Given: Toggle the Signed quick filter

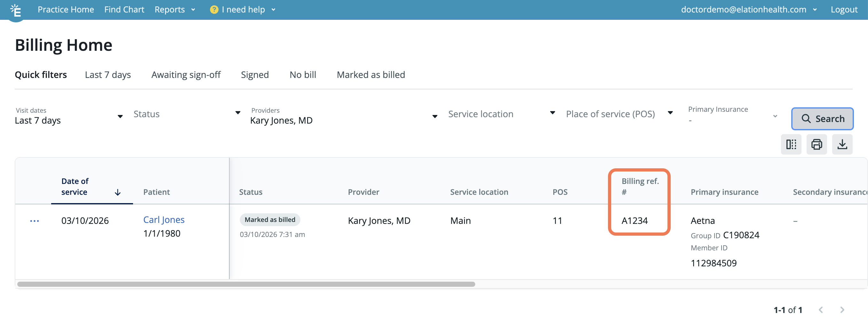Looking at the screenshot, I should click(255, 75).
